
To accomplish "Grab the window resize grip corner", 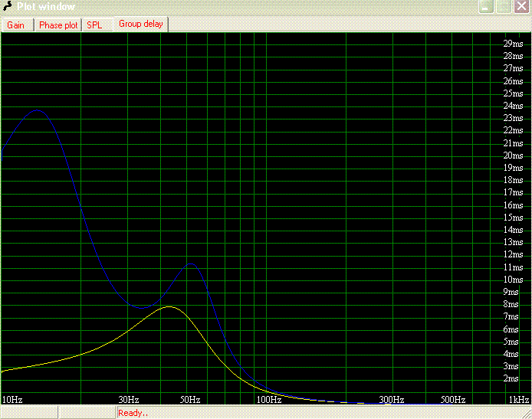I will click(x=526, y=413).
